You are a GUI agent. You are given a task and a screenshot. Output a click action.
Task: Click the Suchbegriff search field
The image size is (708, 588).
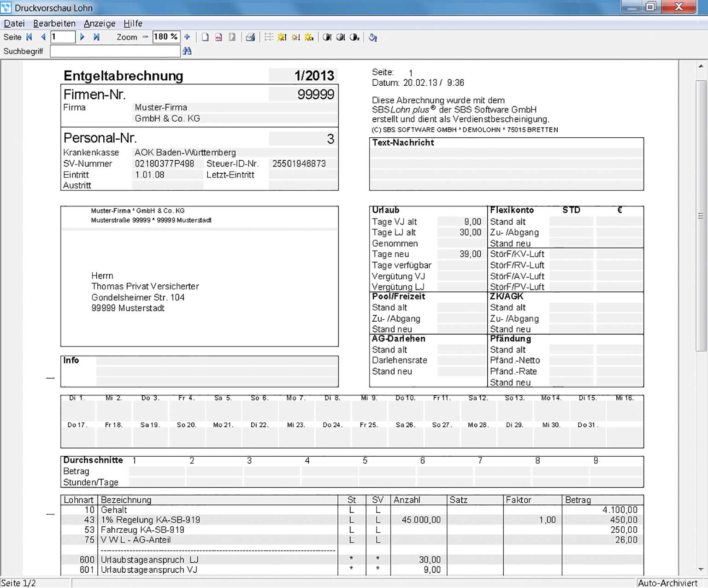[x=115, y=51]
